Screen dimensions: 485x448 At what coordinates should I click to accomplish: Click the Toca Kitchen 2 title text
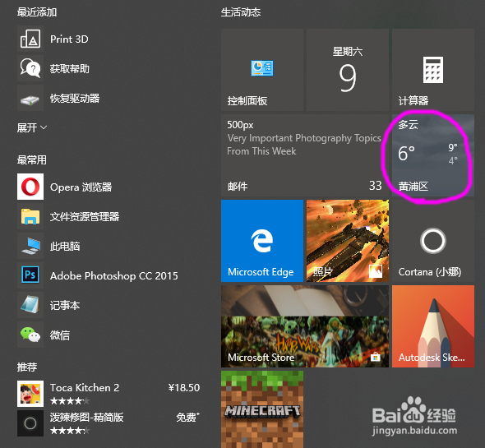(x=85, y=388)
